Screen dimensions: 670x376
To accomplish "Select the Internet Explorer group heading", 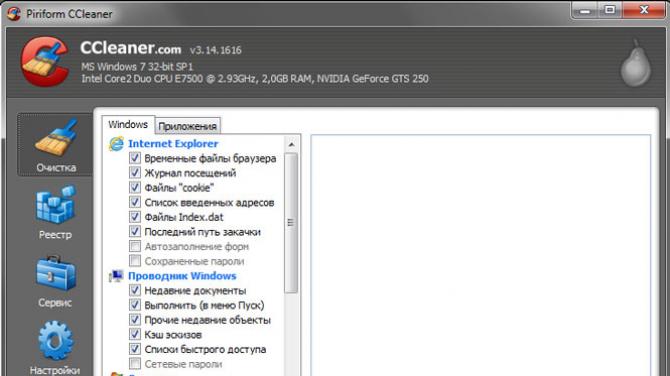I will coord(173,144).
